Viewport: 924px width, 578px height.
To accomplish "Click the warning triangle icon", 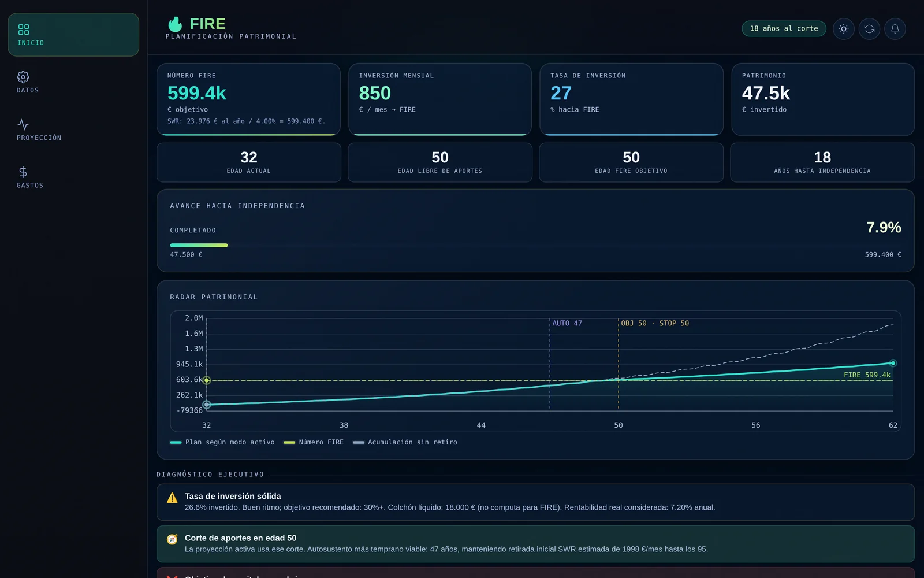I will tap(172, 498).
